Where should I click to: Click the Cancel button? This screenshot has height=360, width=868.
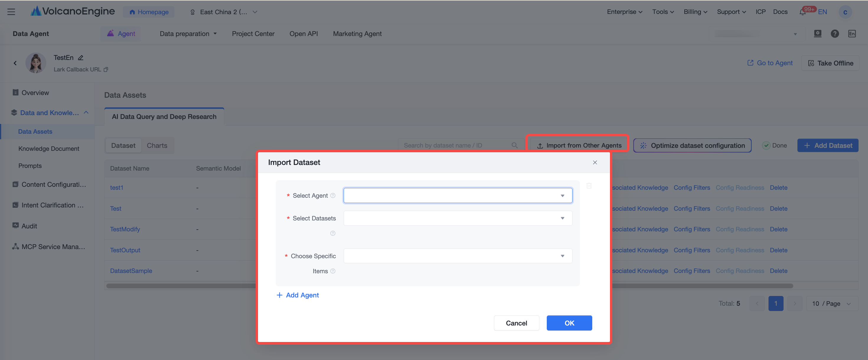[516, 323]
